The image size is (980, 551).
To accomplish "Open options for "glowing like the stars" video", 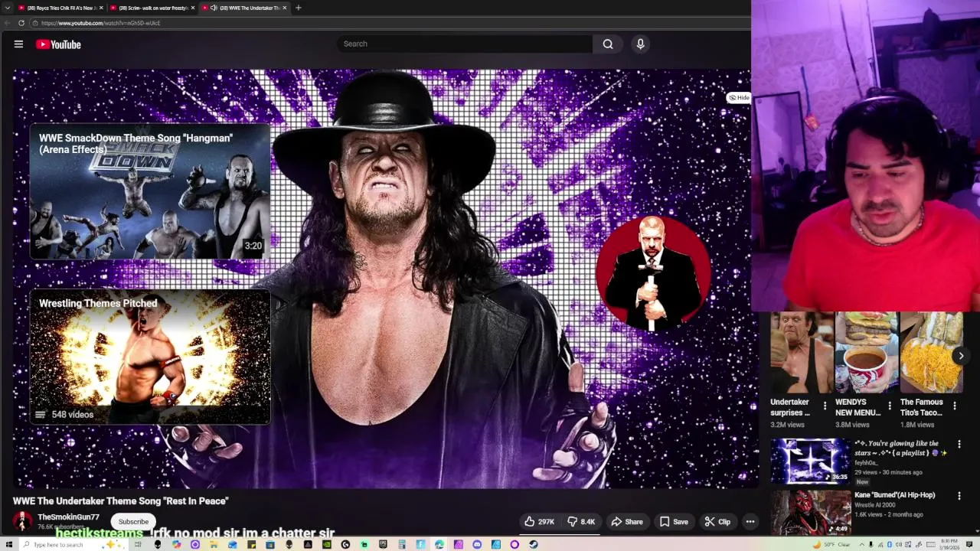I will [x=959, y=444].
